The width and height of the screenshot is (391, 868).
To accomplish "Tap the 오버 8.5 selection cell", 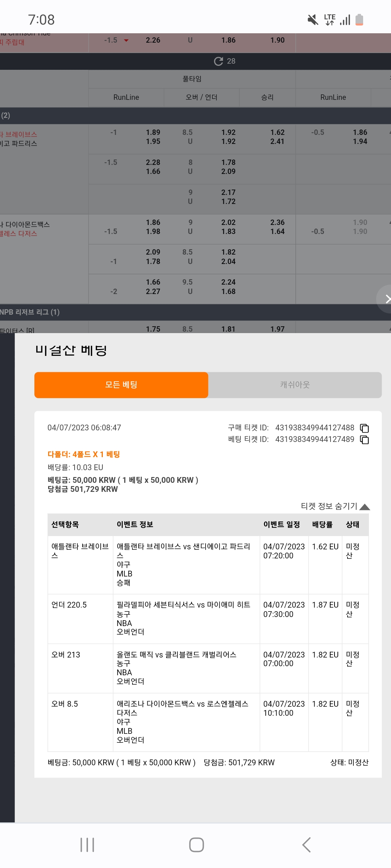I will pos(80,722).
